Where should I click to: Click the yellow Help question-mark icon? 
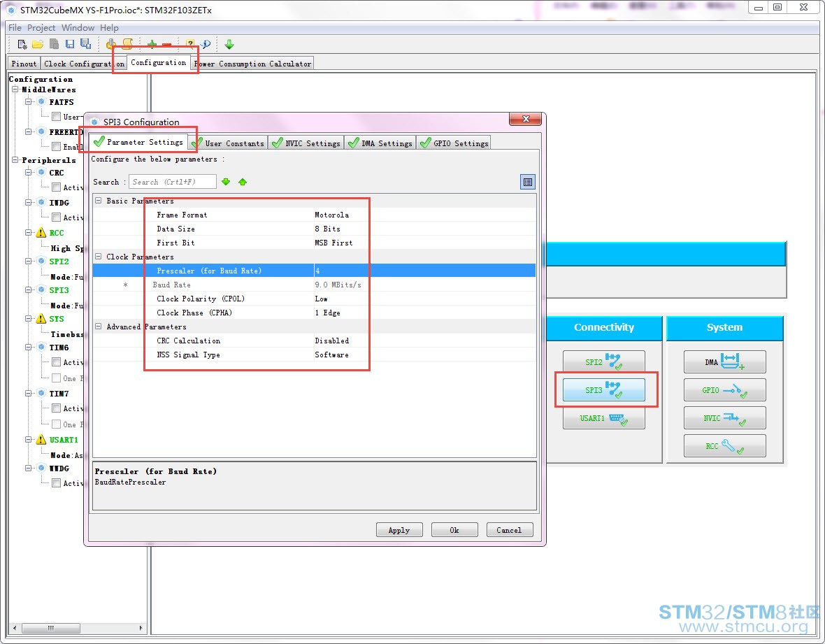pos(190,44)
